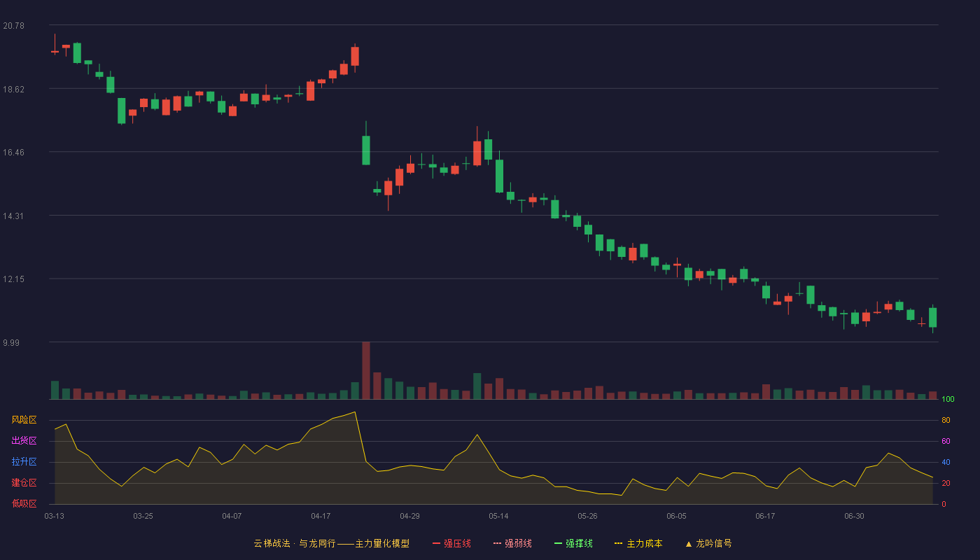The height and width of the screenshot is (560, 980).
Task: Click the orange 80 indicator axis label
Action: point(946,420)
